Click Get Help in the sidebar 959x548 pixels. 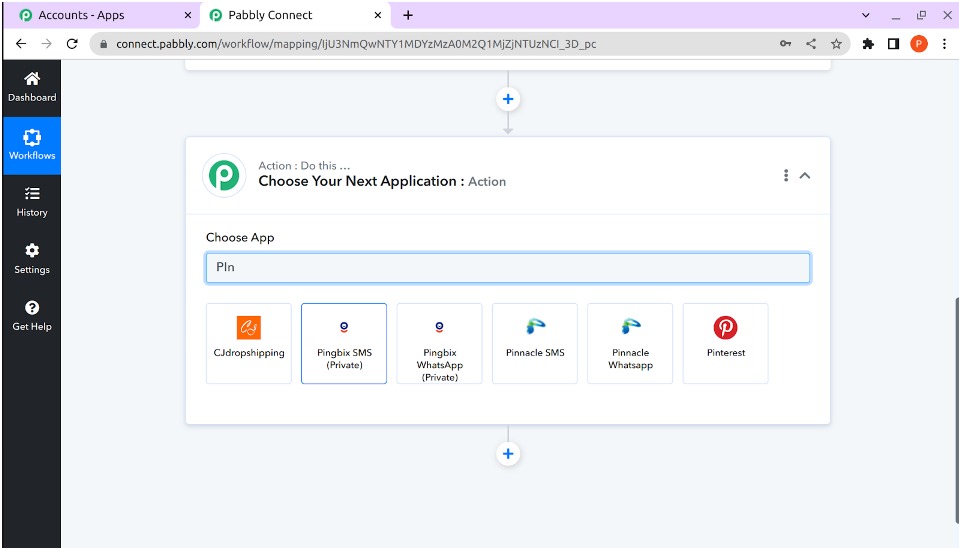coord(32,316)
